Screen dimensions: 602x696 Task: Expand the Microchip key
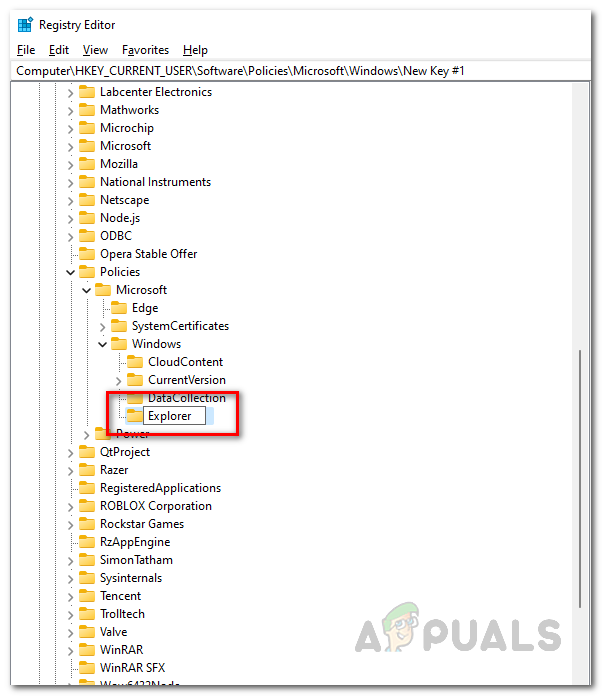[x=70, y=129]
